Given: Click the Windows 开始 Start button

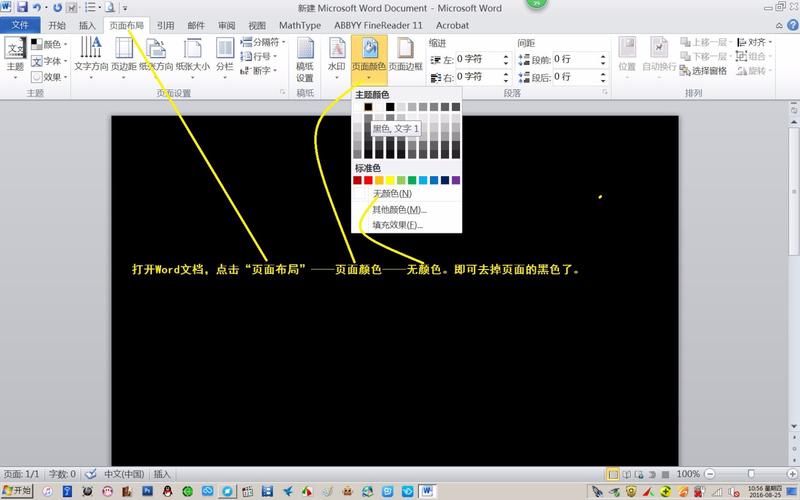Looking at the screenshot, I should 17,490.
